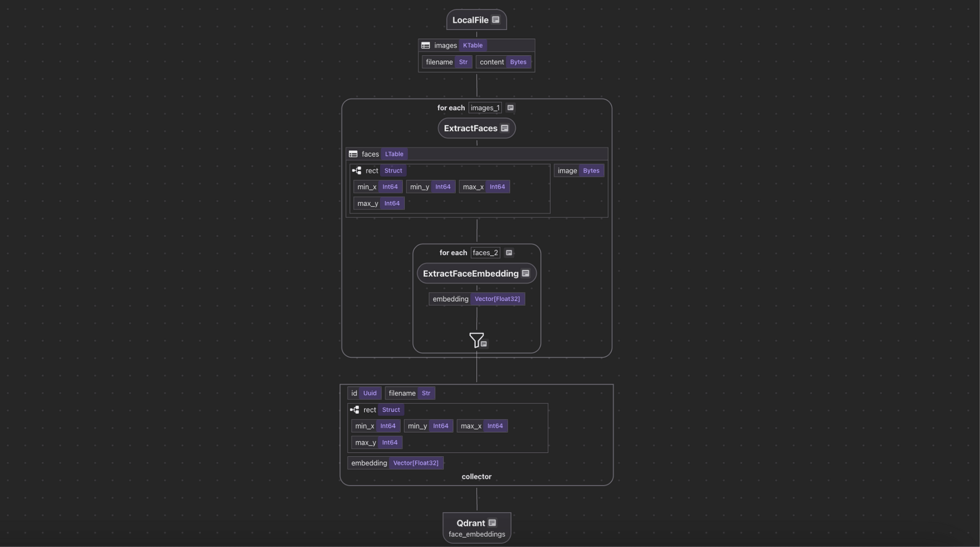Click the Vector[Float32] badge on embedding output
The height and width of the screenshot is (547, 980).
497,298
